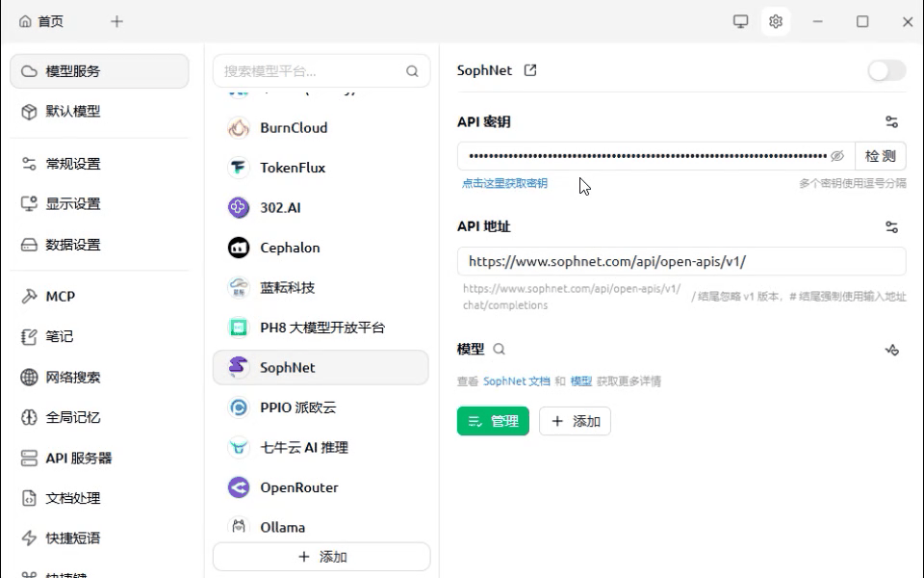Open SophNet external website link icon
The width and height of the screenshot is (924, 578).
530,70
